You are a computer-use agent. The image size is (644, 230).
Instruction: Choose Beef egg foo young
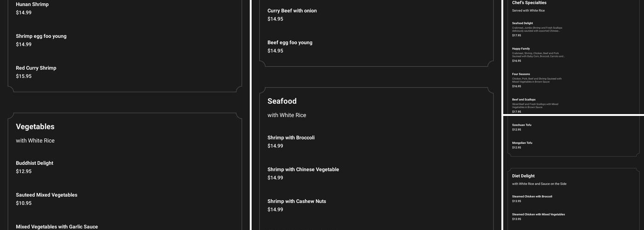pos(290,42)
